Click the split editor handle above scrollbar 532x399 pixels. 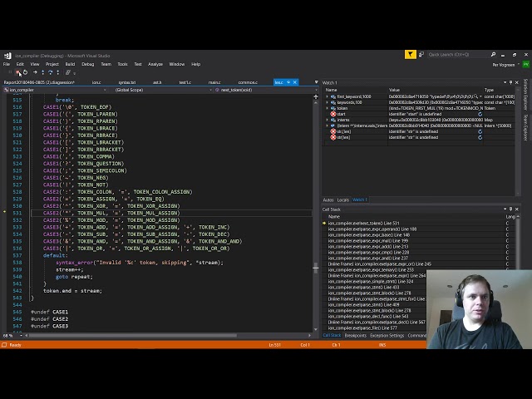316,97
